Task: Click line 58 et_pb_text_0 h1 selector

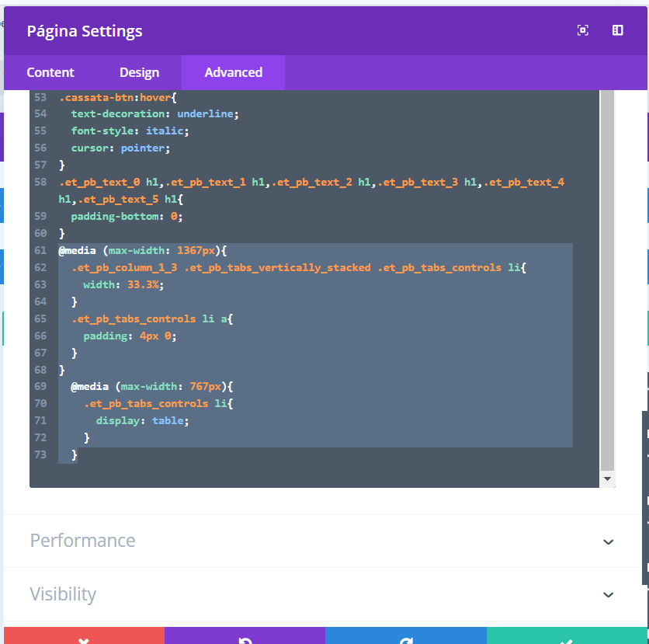Action: click(x=109, y=183)
